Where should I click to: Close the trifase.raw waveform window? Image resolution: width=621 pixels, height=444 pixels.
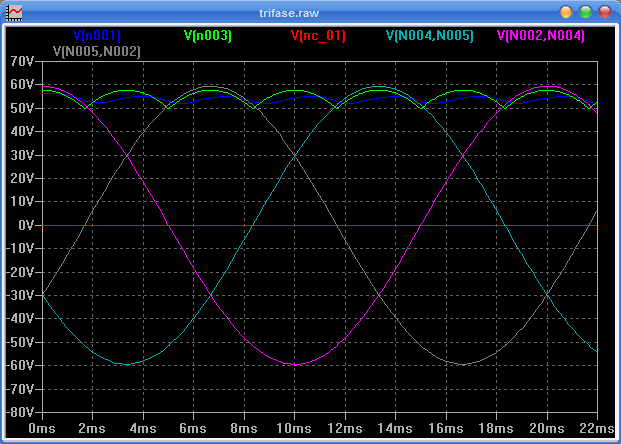(604, 12)
